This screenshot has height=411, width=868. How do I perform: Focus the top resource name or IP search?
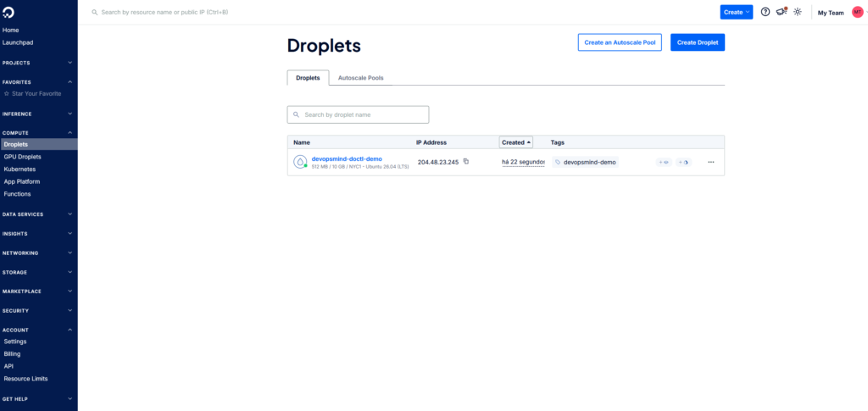164,12
